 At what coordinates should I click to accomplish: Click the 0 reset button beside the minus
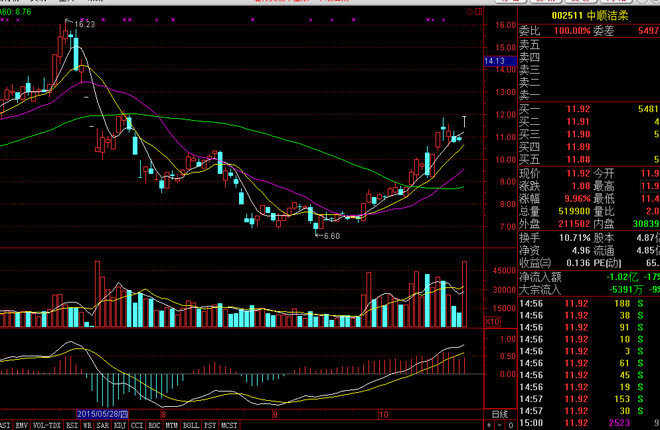pos(511,425)
